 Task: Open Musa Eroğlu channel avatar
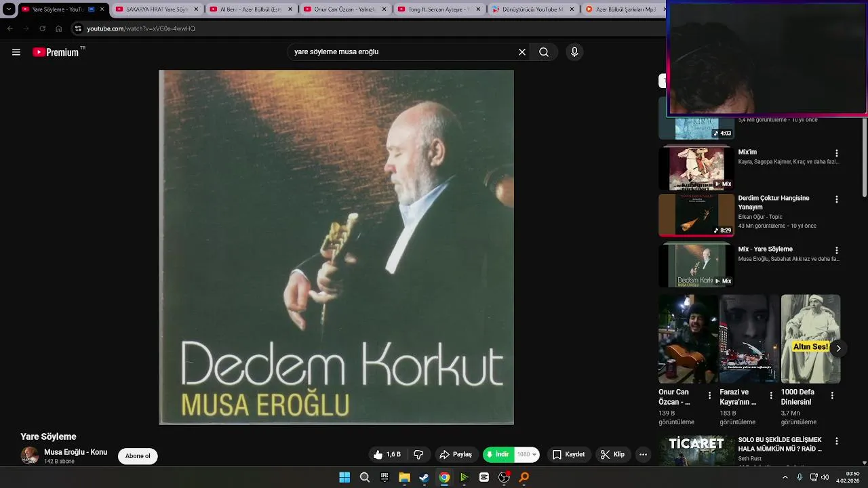tap(29, 455)
